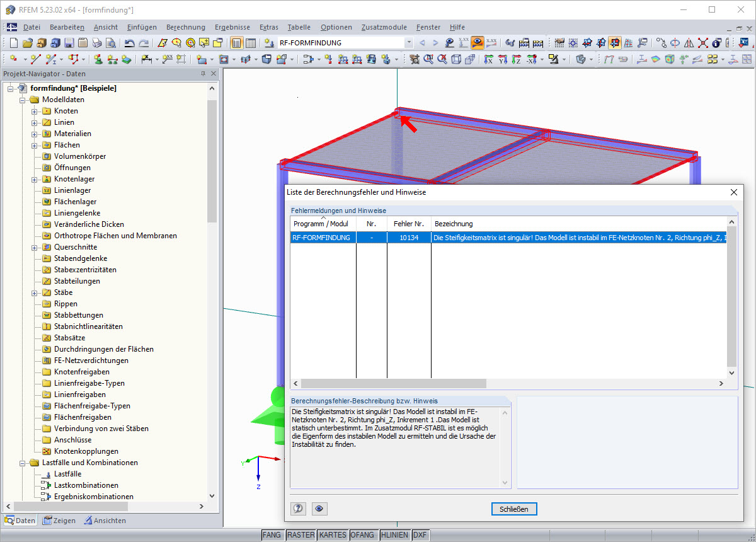The image size is (756, 542).
Task: Expand the Knotenlager tree node
Action: click(x=35, y=179)
